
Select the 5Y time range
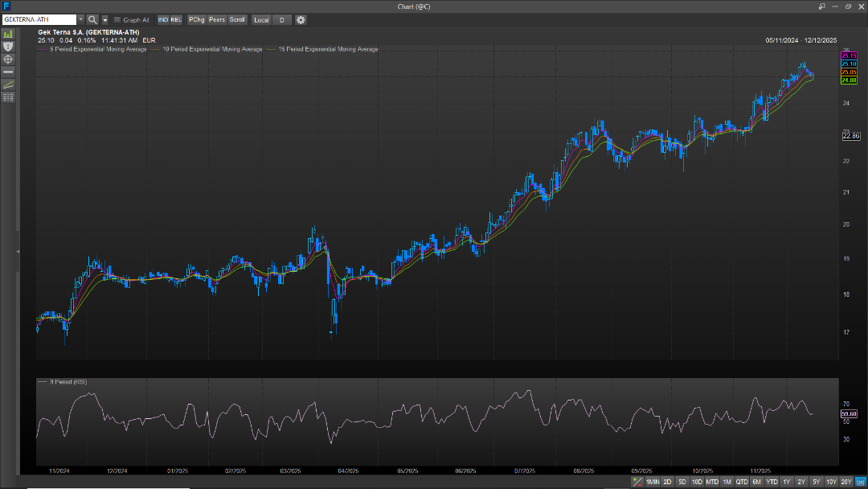[816, 482]
